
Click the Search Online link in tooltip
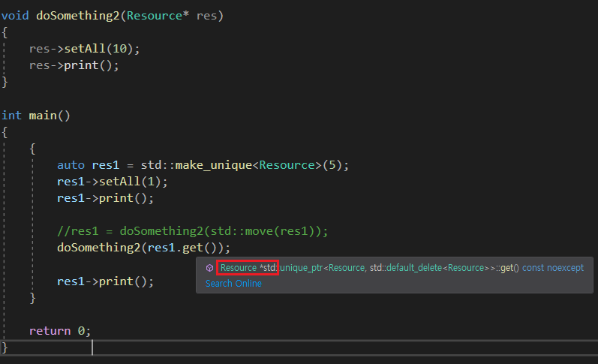(x=233, y=284)
